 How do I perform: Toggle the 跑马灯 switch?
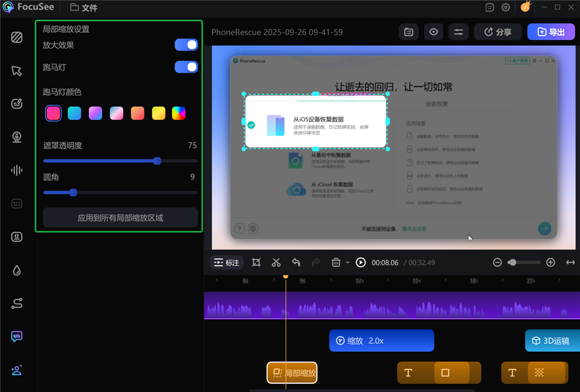point(186,67)
